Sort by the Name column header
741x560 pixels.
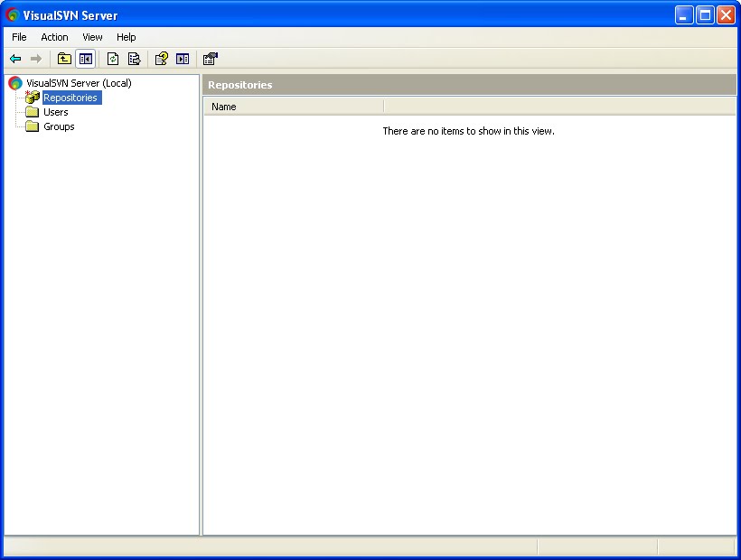coord(294,107)
